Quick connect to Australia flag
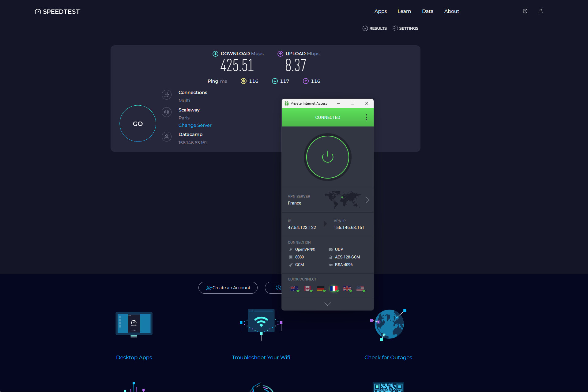This screenshot has height=392, width=588. pos(294,289)
